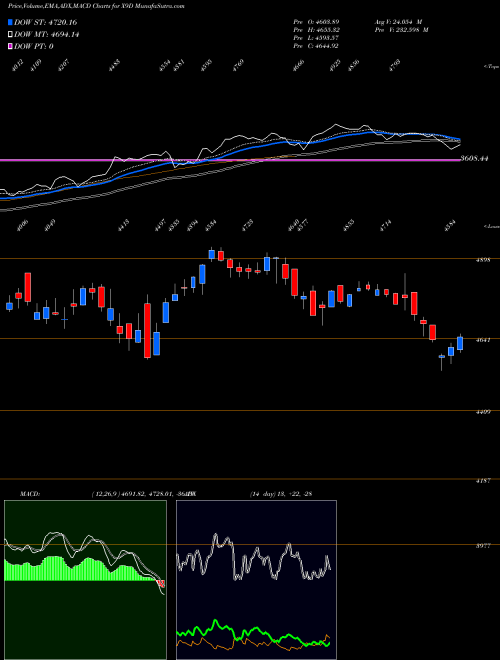The width and height of the screenshot is (500, 660).
Task: Select the 'Pre V: 232.598 M' value
Action: (401, 30)
